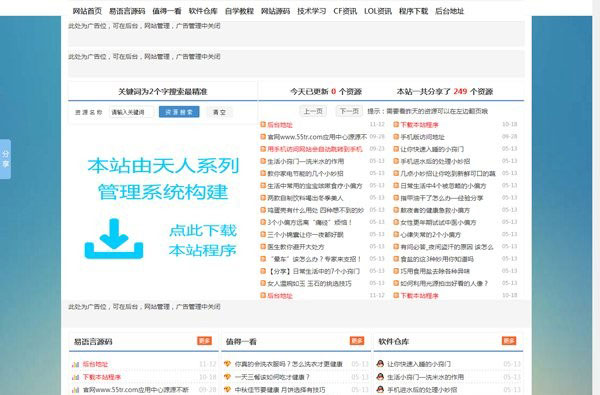600x395 pixels.
Task: Click the diamond icon beside 一天三餐该如何吃才健康
Action: click(228, 377)
